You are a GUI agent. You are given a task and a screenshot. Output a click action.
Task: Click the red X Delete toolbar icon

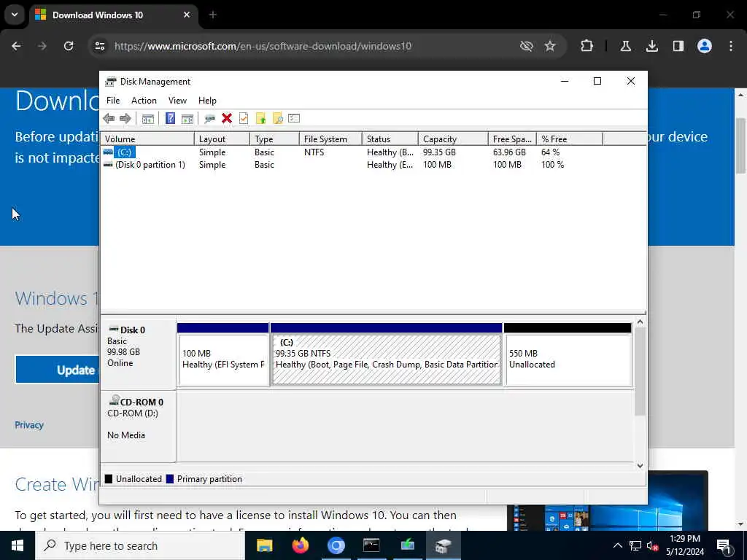tap(227, 119)
